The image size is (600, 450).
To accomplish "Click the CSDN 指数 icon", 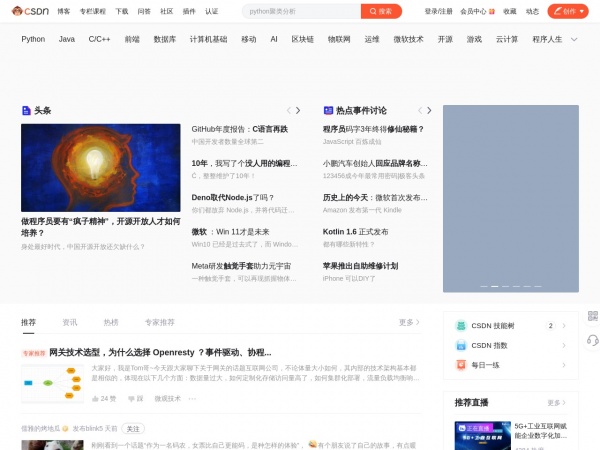I will tap(461, 346).
